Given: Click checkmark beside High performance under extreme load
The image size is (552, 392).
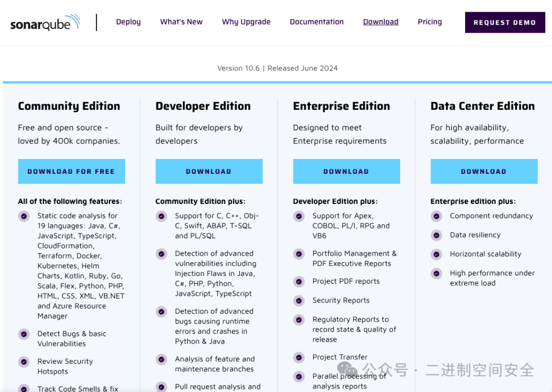Looking at the screenshot, I should 436,273.
